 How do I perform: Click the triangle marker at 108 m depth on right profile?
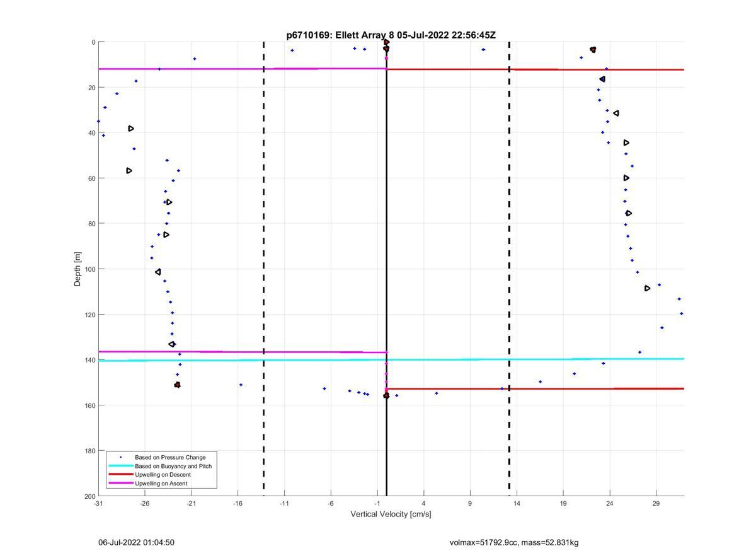[648, 288]
